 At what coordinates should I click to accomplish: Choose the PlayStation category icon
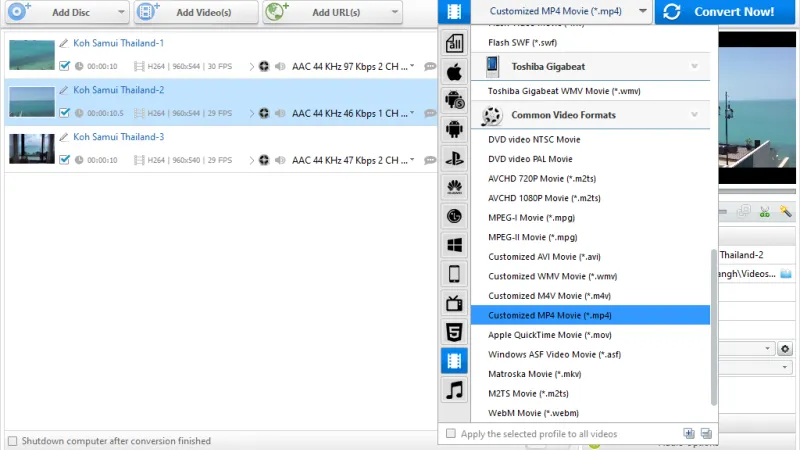point(454,158)
